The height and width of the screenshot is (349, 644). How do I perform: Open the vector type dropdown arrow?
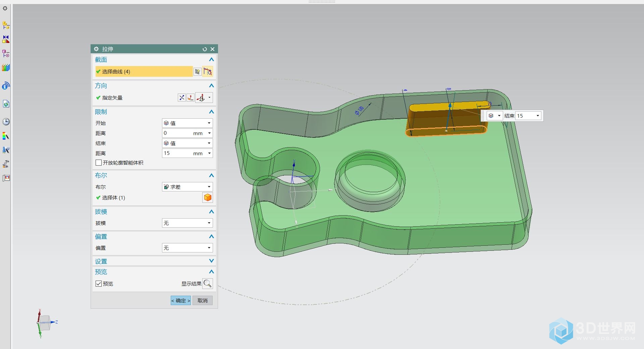210,98
